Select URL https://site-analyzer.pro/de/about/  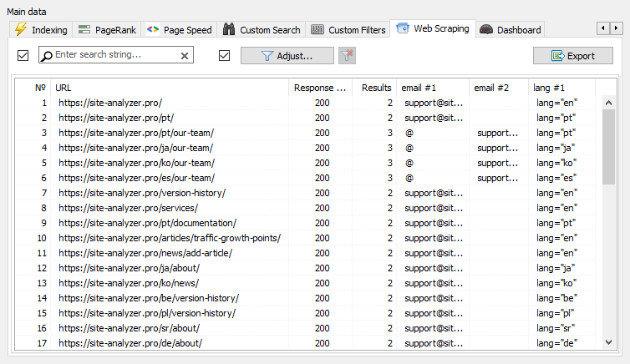130,343
